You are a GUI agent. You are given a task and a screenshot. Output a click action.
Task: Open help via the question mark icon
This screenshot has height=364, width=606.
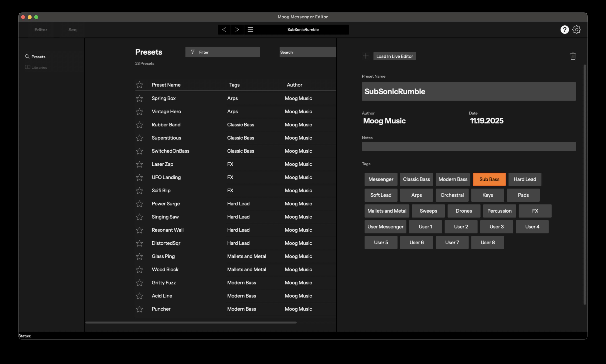(x=565, y=29)
